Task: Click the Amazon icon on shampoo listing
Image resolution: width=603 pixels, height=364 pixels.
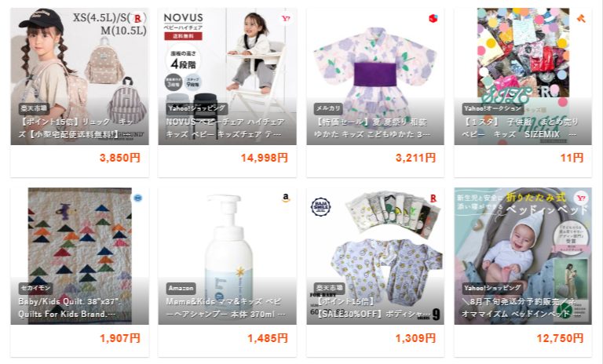Action: coord(286,198)
